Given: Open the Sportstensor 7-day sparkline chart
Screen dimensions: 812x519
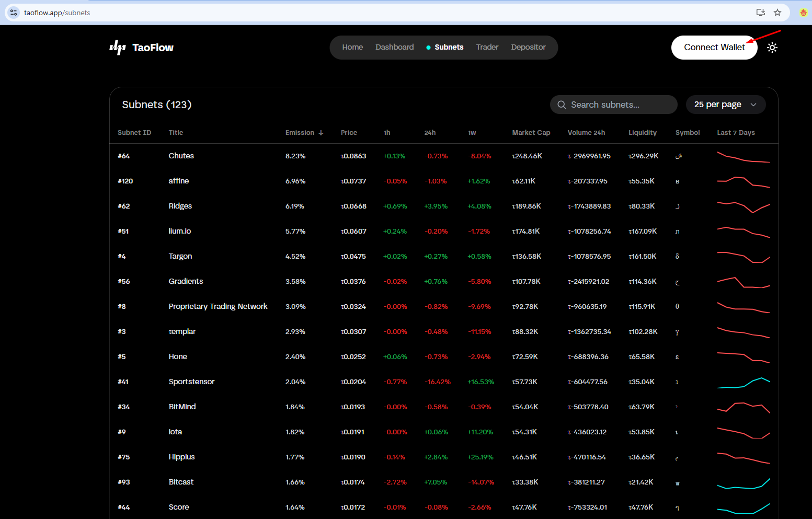Looking at the screenshot, I should [743, 382].
